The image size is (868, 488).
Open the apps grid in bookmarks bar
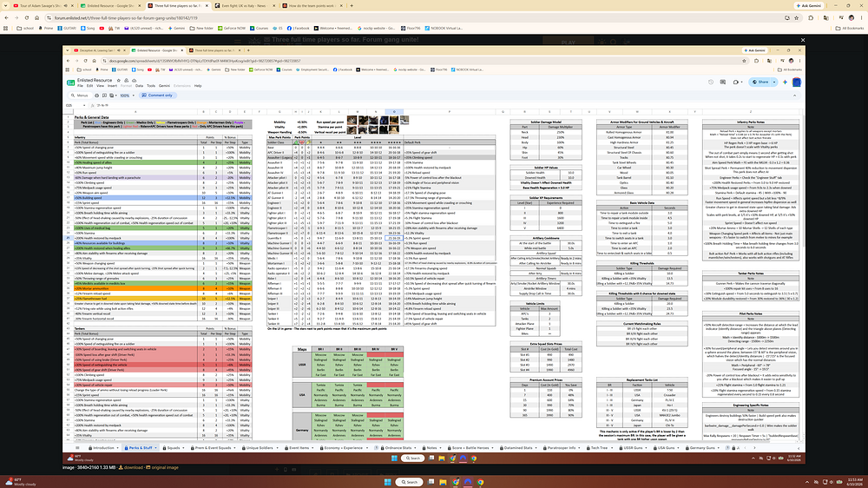[x=6, y=28]
